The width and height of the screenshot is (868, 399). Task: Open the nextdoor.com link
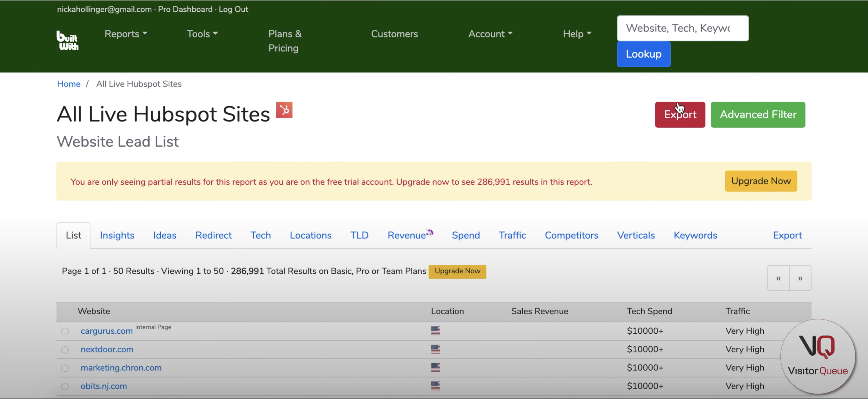pos(107,349)
